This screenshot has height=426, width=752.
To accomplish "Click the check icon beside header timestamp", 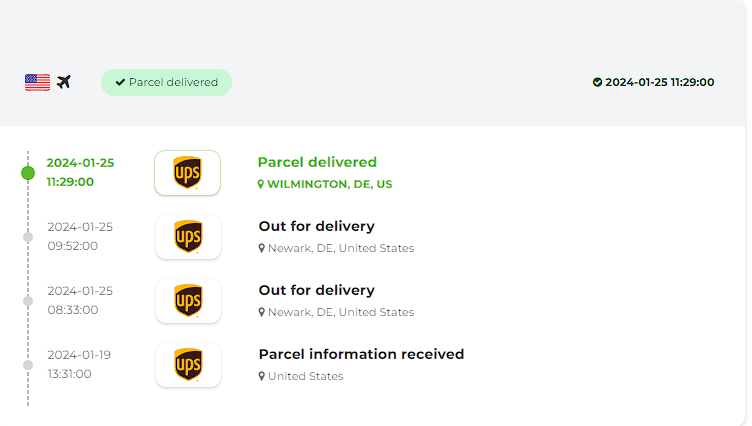I will [x=597, y=83].
